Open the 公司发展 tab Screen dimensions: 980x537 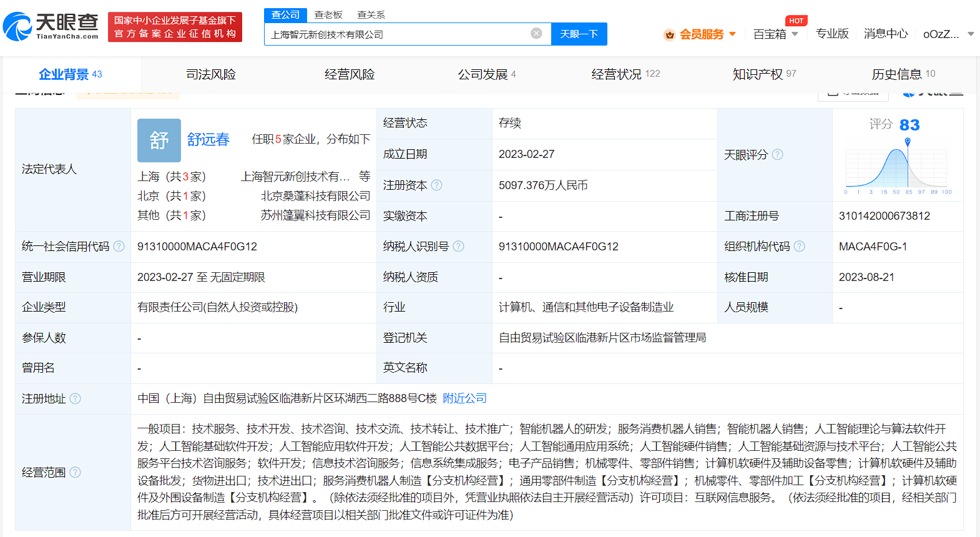click(487, 74)
